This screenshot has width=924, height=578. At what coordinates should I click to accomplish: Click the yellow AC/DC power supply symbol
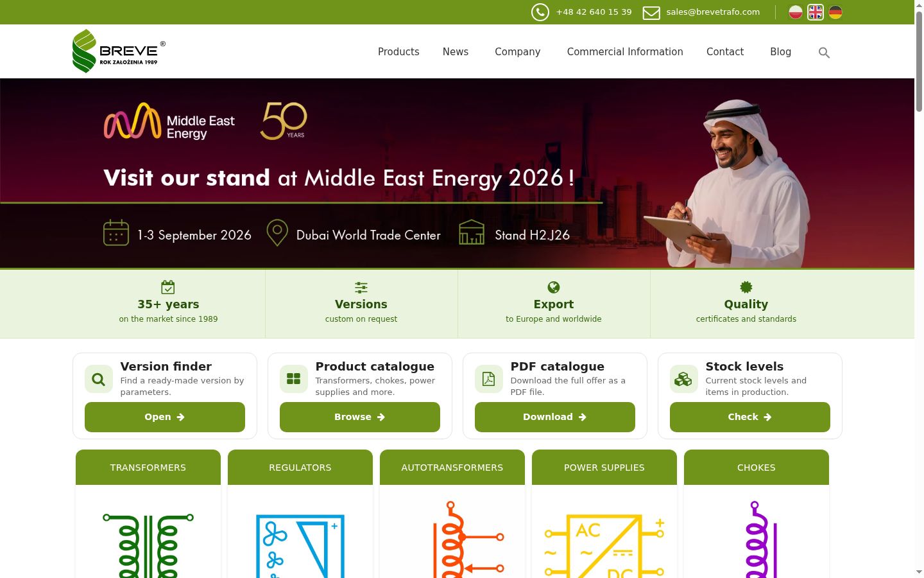[604, 546]
